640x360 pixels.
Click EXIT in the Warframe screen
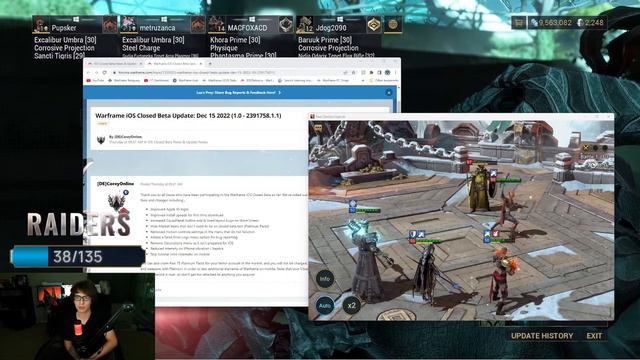[x=594, y=336]
